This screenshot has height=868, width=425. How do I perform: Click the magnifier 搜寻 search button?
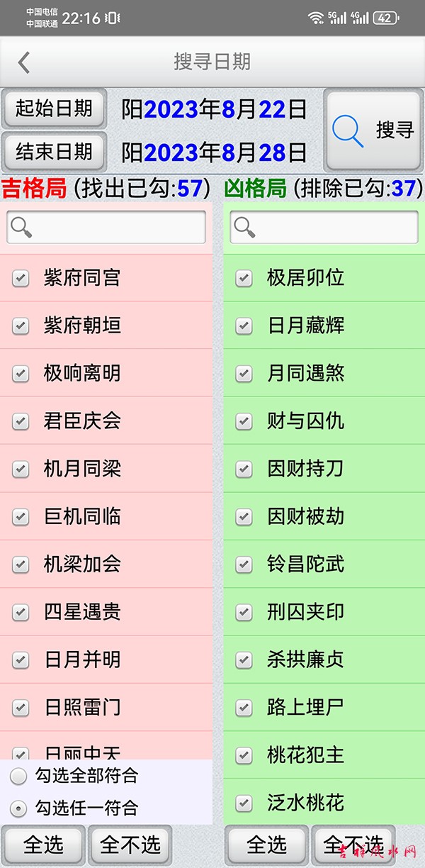coord(373,130)
